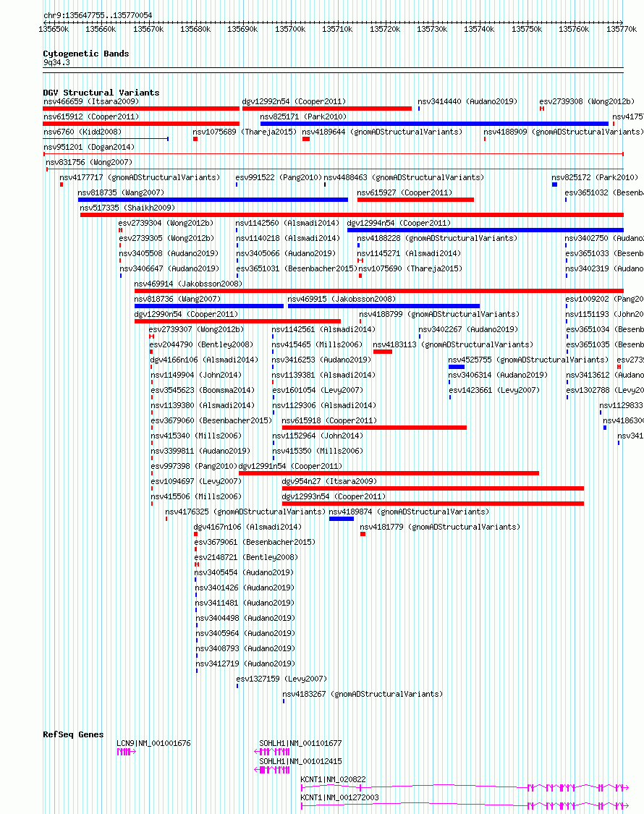
Task: Open dgv4167n106 (Alsmadi2014) label
Action: [x=247, y=527]
